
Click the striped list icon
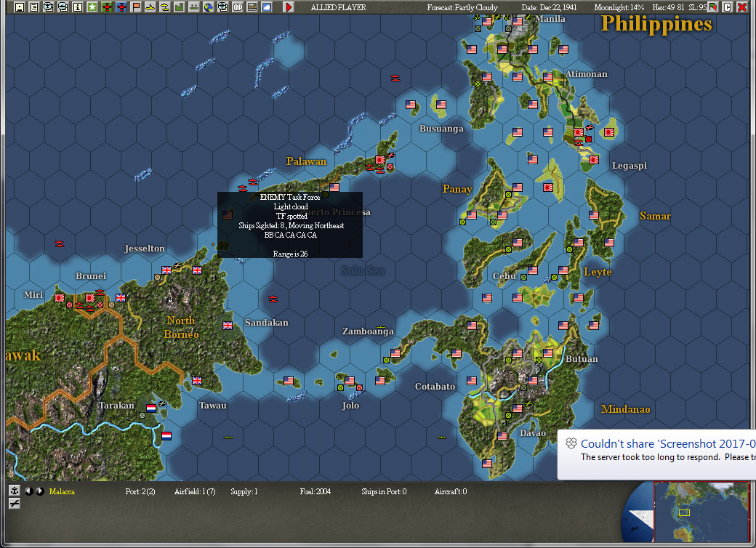252,7
